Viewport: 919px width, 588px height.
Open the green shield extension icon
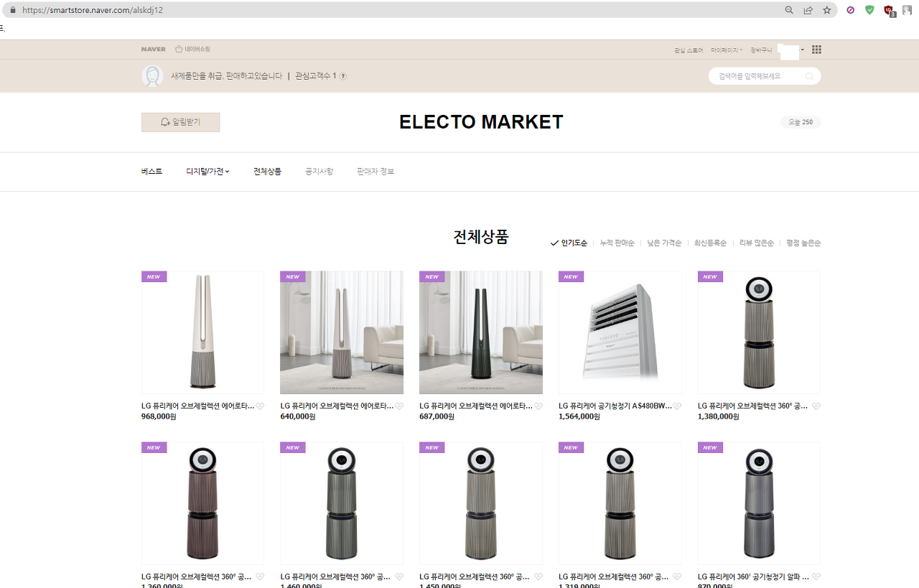(869, 10)
